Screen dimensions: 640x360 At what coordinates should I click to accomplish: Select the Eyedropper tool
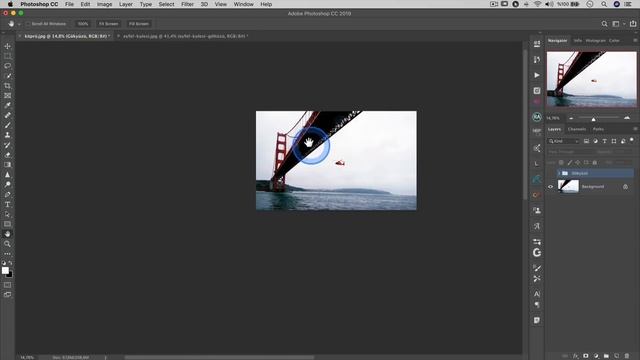[x=7, y=105]
